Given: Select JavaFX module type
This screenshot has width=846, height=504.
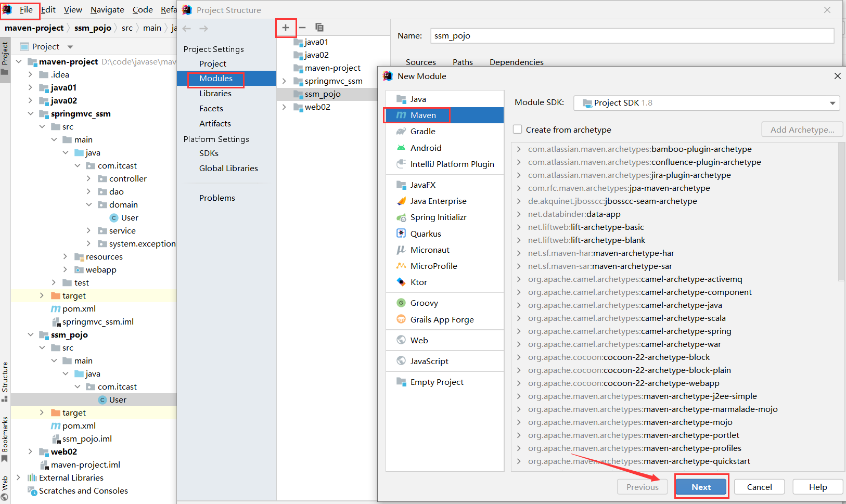Looking at the screenshot, I should [445, 185].
